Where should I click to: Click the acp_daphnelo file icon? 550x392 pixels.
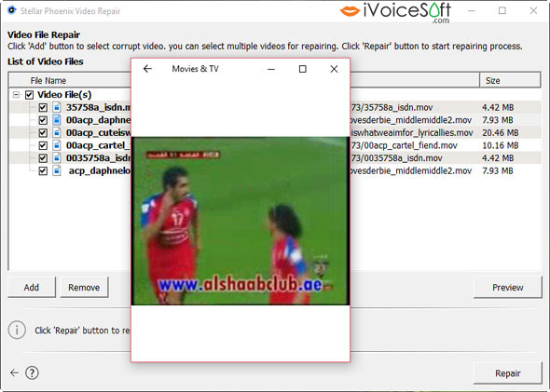pyautogui.click(x=57, y=170)
